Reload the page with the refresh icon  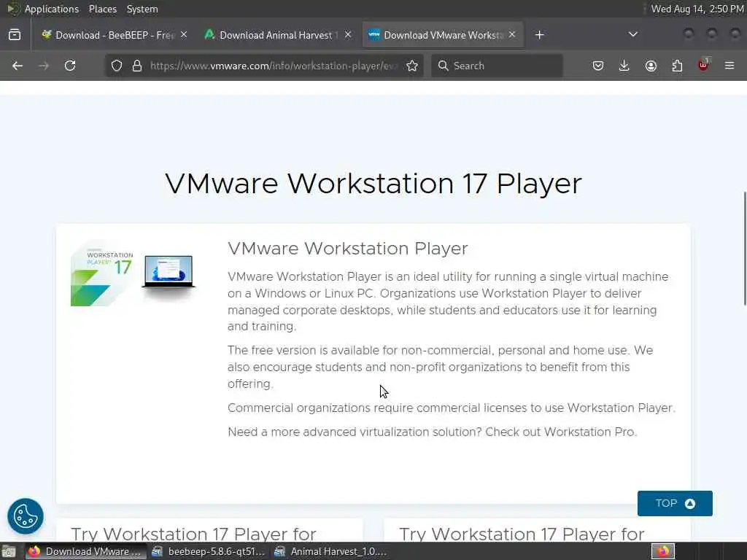point(70,66)
